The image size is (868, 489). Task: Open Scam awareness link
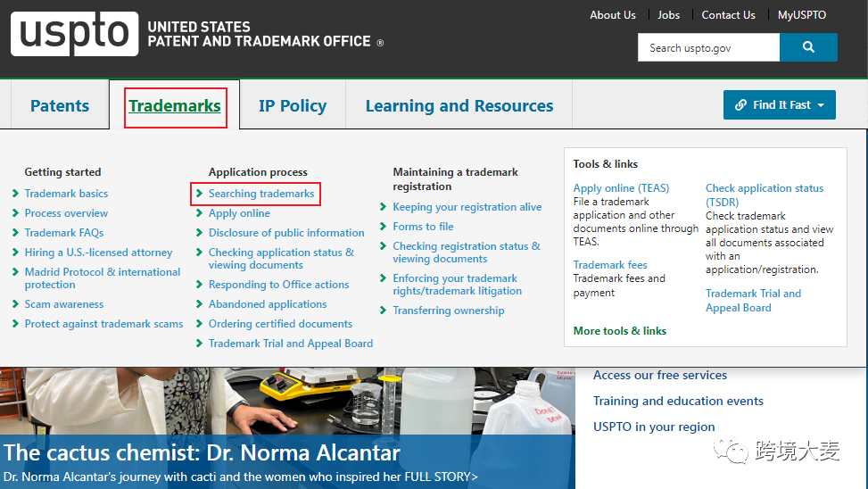[x=64, y=304]
